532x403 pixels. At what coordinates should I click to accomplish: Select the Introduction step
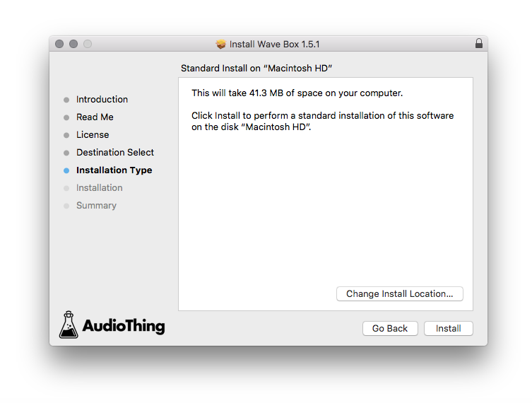[x=102, y=100]
